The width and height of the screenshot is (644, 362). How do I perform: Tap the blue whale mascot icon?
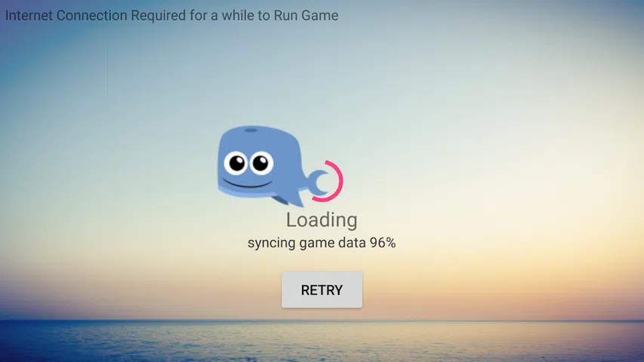[x=273, y=166]
